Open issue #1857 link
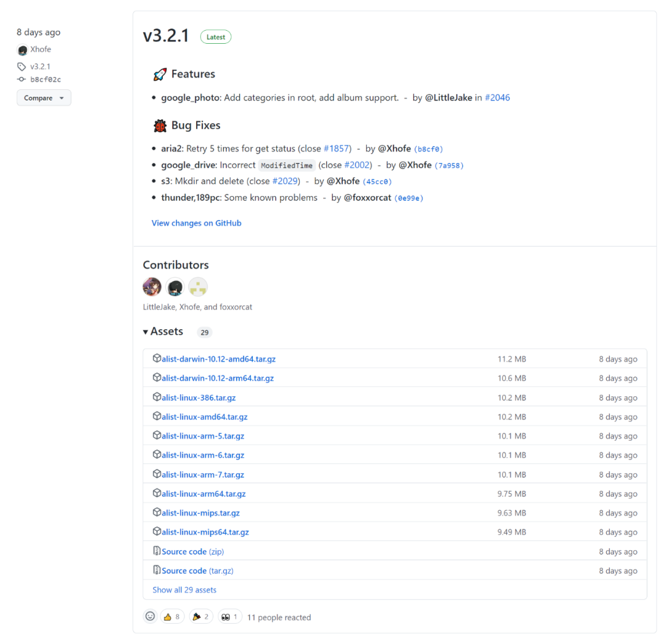 [337, 149]
